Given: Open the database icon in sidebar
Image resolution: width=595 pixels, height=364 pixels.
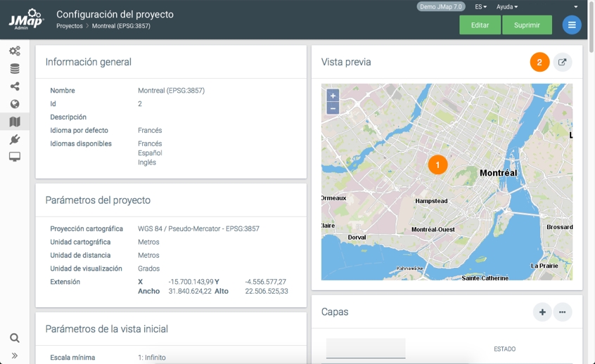Looking at the screenshot, I should 15,69.
